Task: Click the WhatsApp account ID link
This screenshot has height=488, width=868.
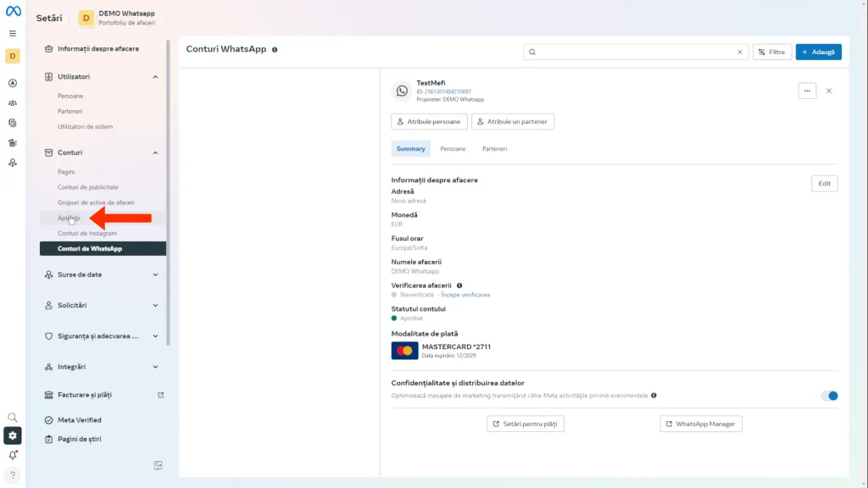Action: pyautogui.click(x=448, y=91)
